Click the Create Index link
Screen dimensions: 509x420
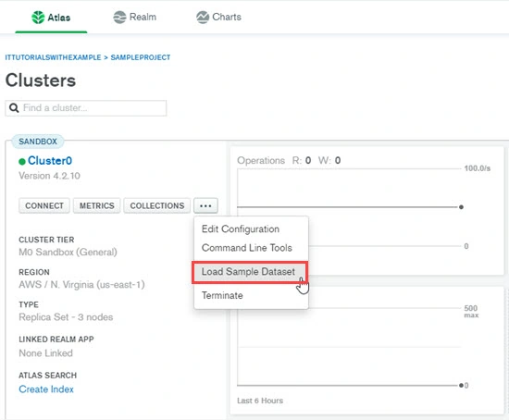click(46, 389)
